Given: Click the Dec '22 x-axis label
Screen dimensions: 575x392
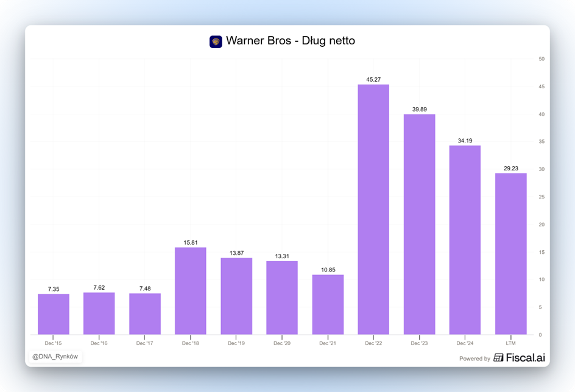Looking at the screenshot, I should pyautogui.click(x=373, y=343).
